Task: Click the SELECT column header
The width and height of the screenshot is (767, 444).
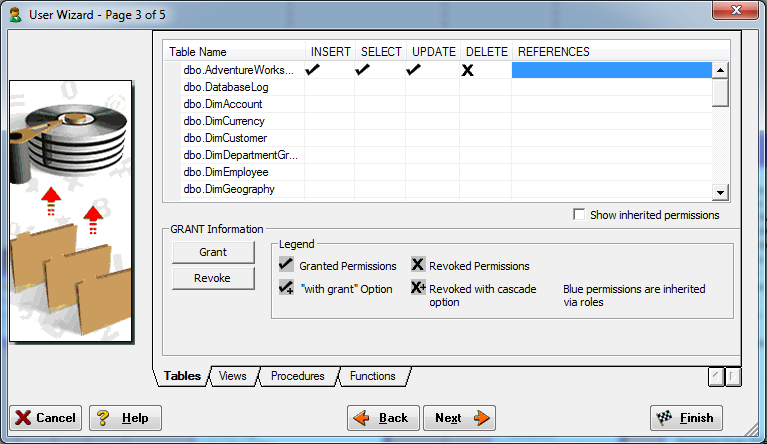Action: point(381,52)
